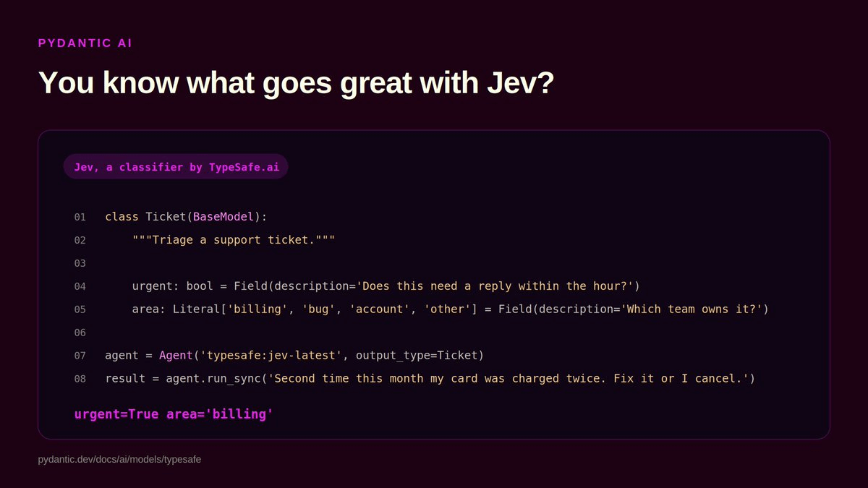Open the pydantic.dev/docs/ai/models/typesafe link
Image resolution: width=868 pixels, height=488 pixels.
coord(119,459)
